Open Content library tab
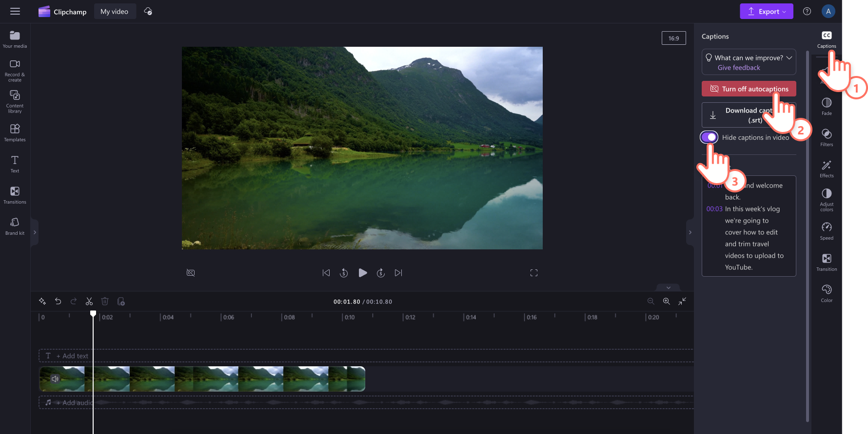 15,101
